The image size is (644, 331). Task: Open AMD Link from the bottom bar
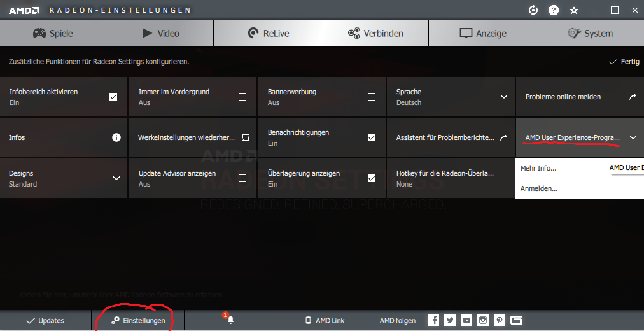tap(324, 321)
